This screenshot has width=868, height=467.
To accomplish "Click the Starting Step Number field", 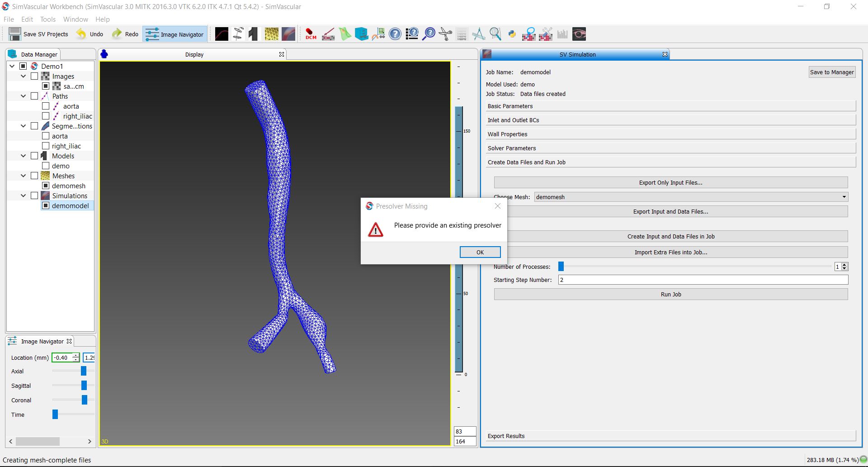I will (703, 280).
